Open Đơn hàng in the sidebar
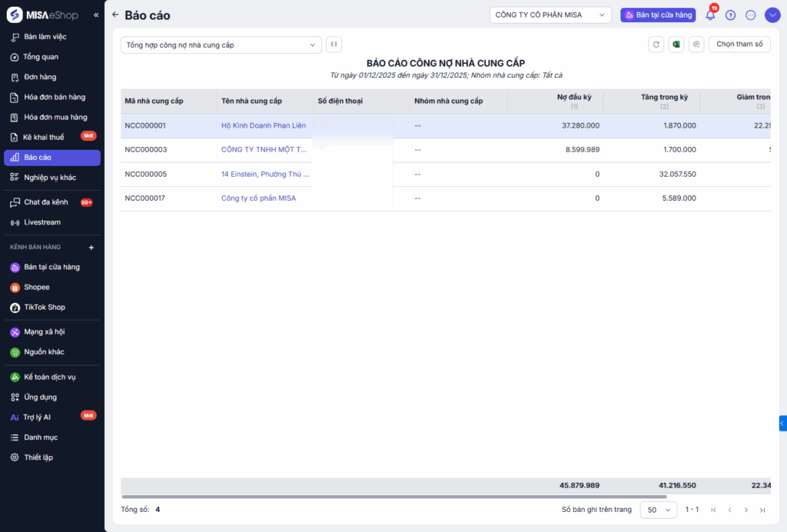This screenshot has width=787, height=532. 40,77
